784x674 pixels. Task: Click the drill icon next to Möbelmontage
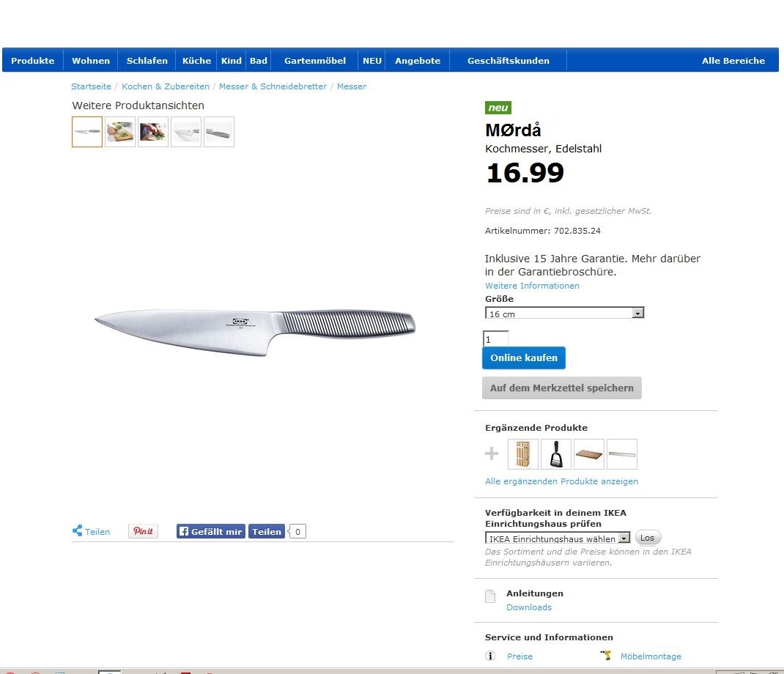[x=606, y=655]
